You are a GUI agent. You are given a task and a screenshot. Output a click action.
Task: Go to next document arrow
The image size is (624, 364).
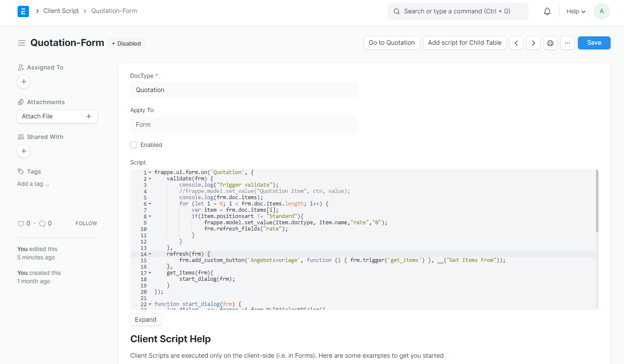(x=534, y=43)
